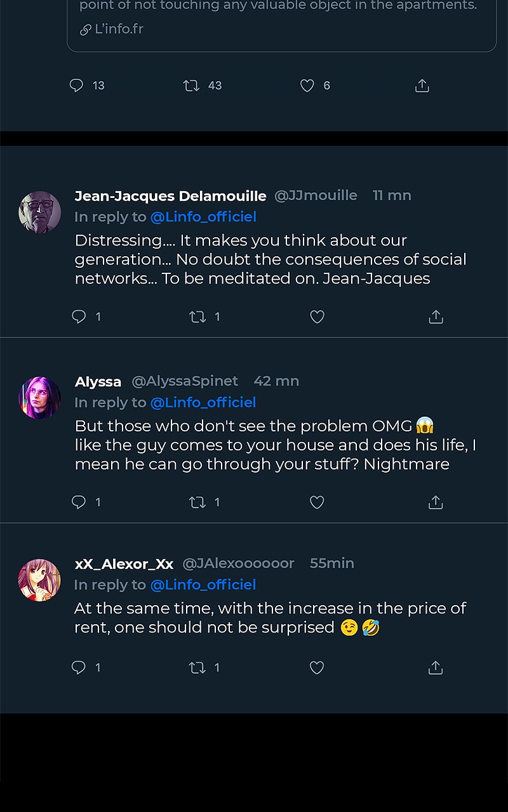This screenshot has width=508, height=812.
Task: Share Alyssa's comment
Action: 436,502
